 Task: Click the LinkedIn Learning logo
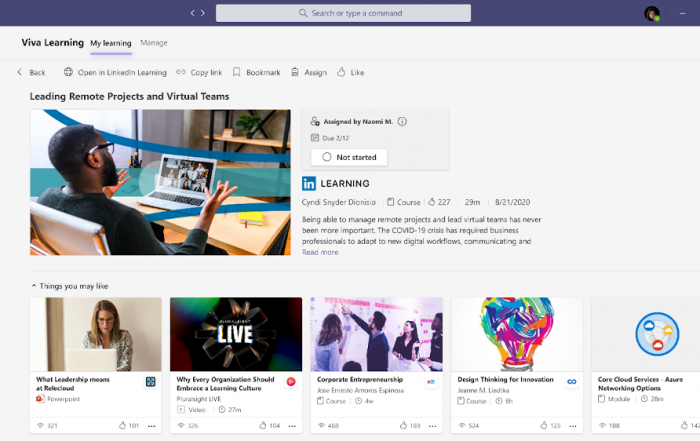tap(336, 183)
